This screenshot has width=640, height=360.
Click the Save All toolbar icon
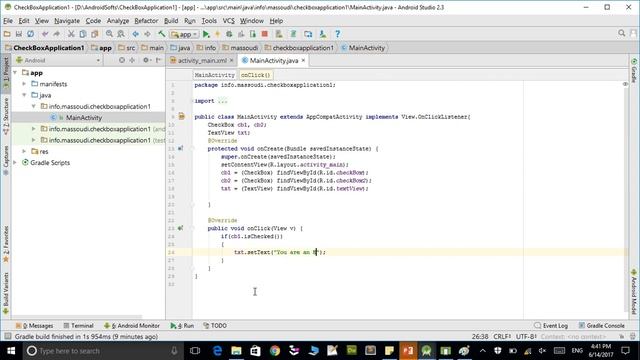[x=18, y=34]
